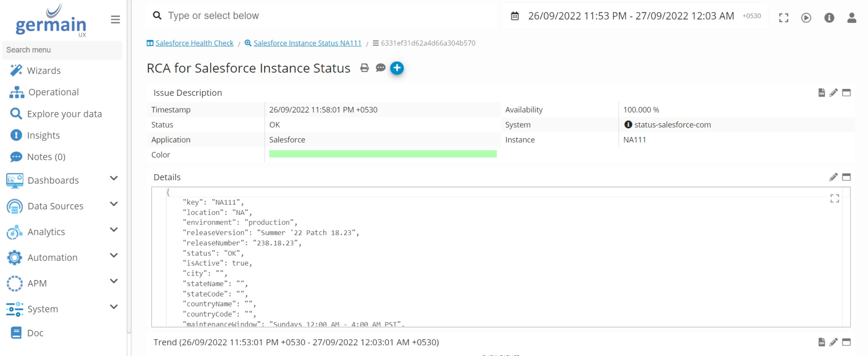868x356 pixels.
Task: Click the replay/play icon in the top bar
Action: pyautogui.click(x=806, y=18)
